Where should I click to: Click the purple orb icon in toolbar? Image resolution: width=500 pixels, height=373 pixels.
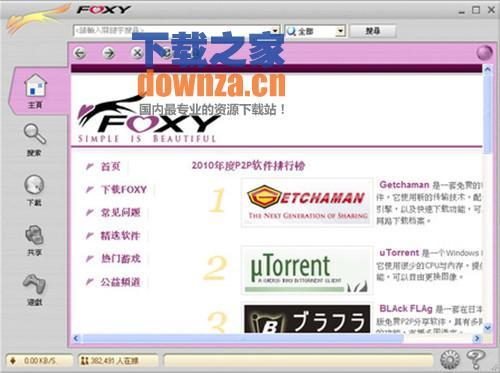click(x=484, y=53)
